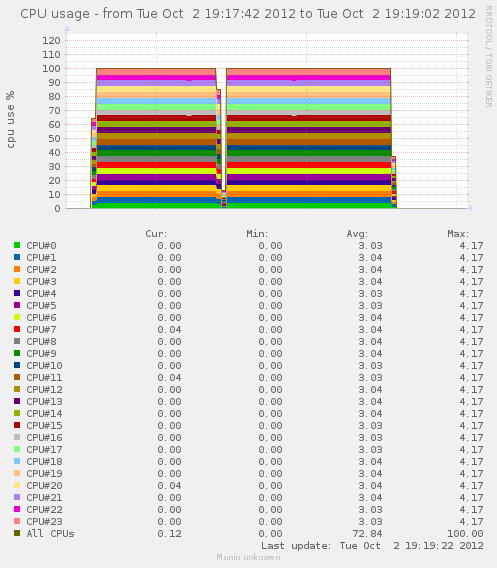Select the Avg: column header

[357, 234]
